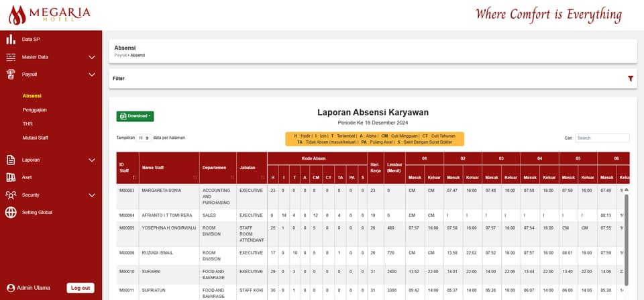644x300 pixels.
Task: Click the Hari Kerja column header
Action: click(376, 168)
